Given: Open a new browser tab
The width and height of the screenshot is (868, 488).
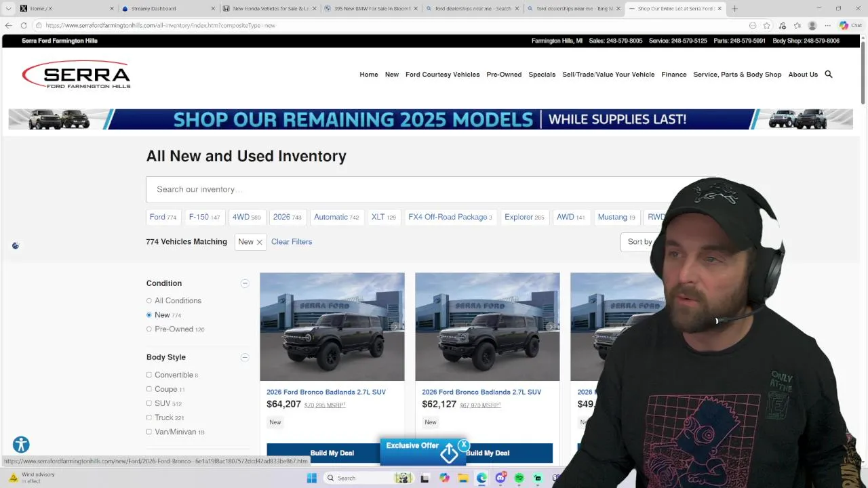Looking at the screenshot, I should [x=734, y=9].
